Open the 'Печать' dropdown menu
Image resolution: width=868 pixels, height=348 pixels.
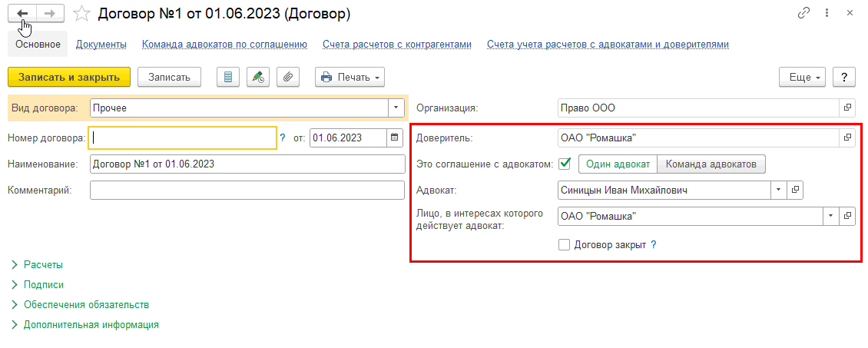click(350, 77)
